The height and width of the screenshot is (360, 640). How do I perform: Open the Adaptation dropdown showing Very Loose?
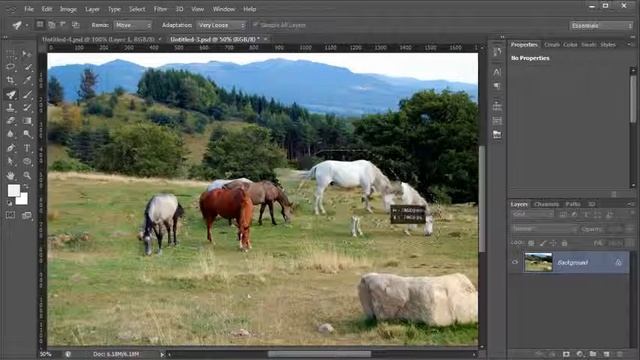coord(221,25)
